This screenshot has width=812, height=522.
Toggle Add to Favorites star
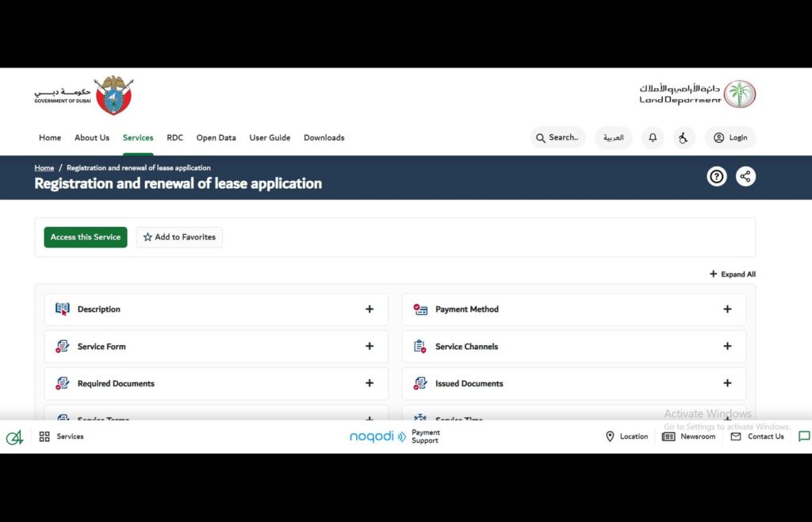click(179, 236)
